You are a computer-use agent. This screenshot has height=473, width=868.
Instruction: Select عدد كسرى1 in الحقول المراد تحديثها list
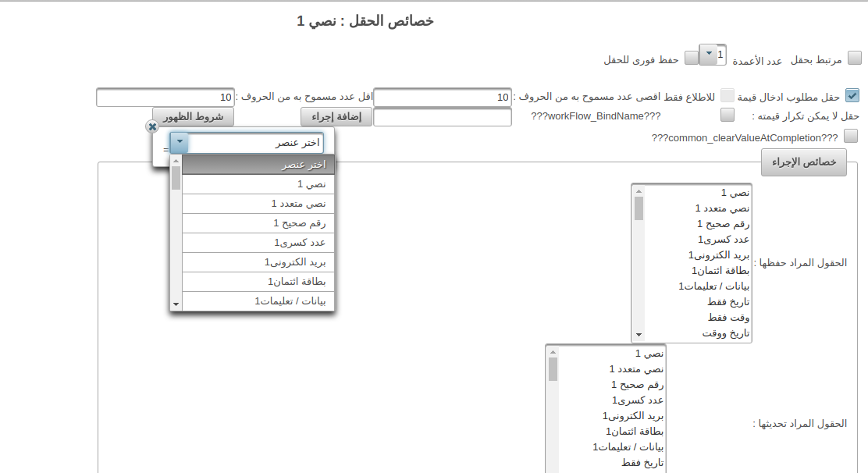click(x=612, y=400)
